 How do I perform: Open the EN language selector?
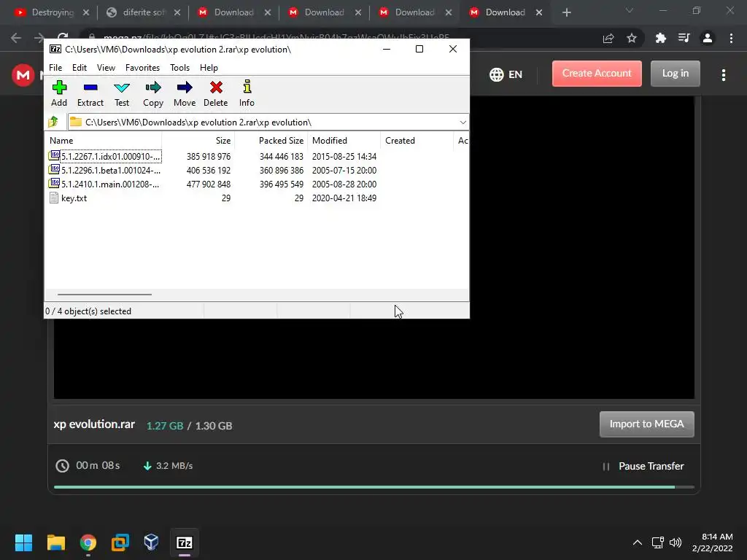(x=506, y=74)
